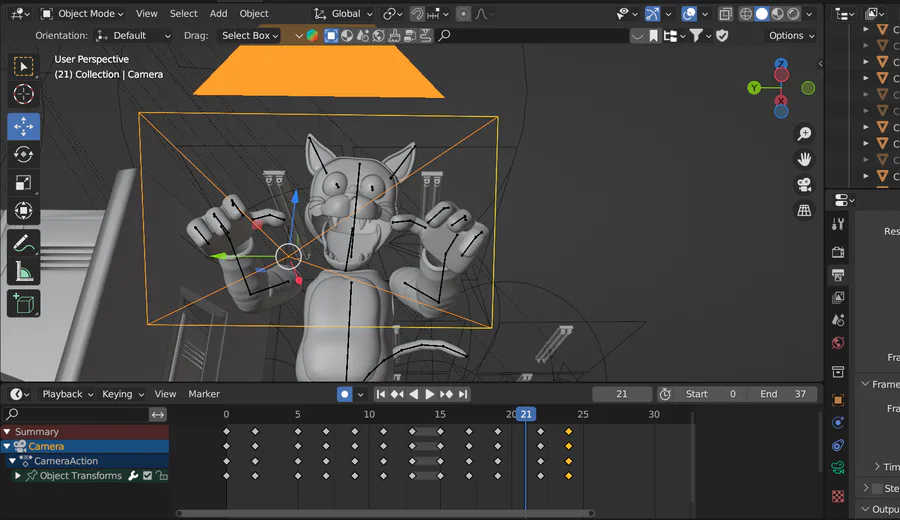This screenshot has height=520, width=900.
Task: Open Object Data camera properties tab
Action: point(838,468)
